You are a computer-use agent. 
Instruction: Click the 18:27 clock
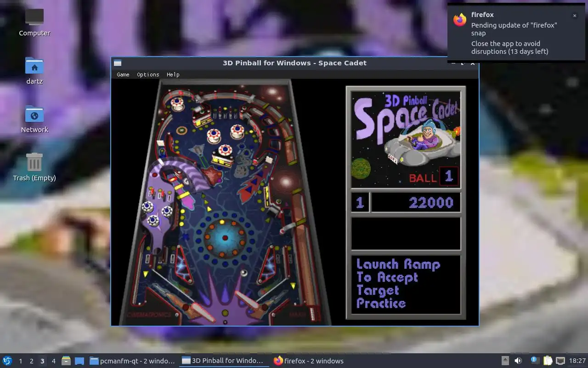point(577,361)
